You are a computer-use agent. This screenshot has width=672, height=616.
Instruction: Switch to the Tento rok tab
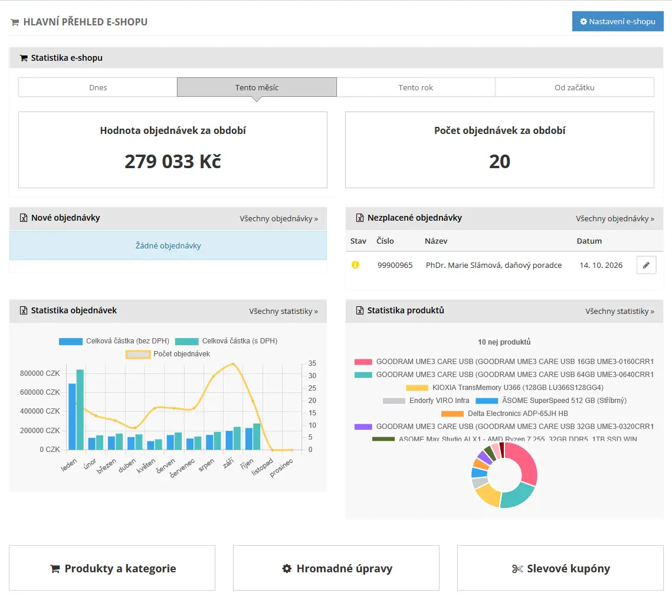[416, 87]
